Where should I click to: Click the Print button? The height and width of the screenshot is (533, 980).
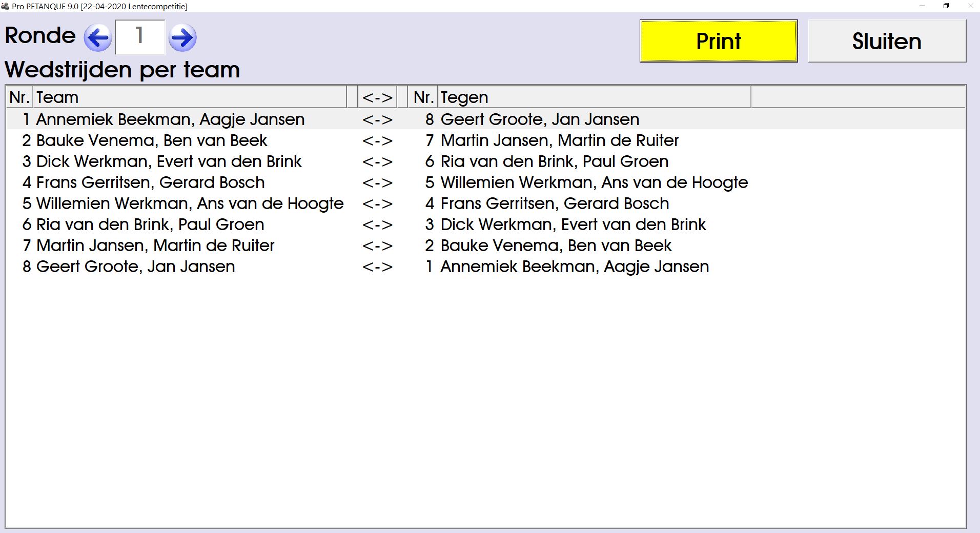coord(718,41)
